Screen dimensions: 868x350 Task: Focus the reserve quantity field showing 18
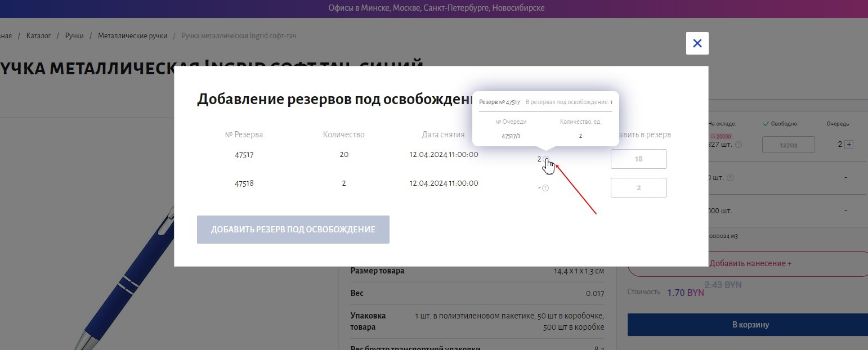[x=638, y=159]
